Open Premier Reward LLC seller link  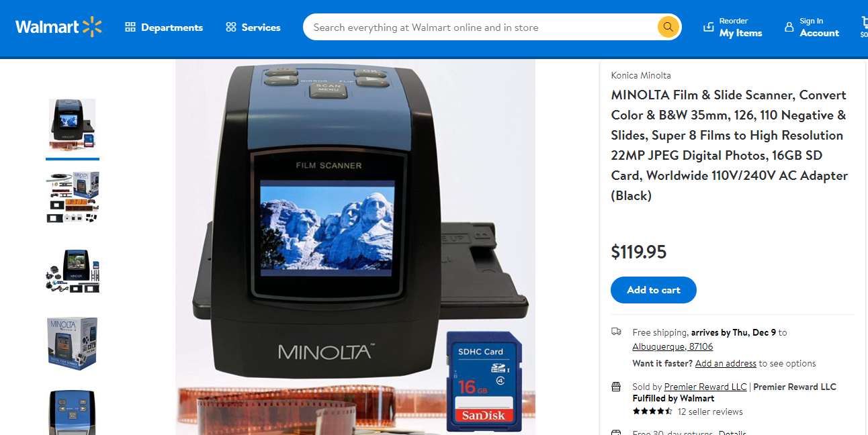tap(705, 387)
